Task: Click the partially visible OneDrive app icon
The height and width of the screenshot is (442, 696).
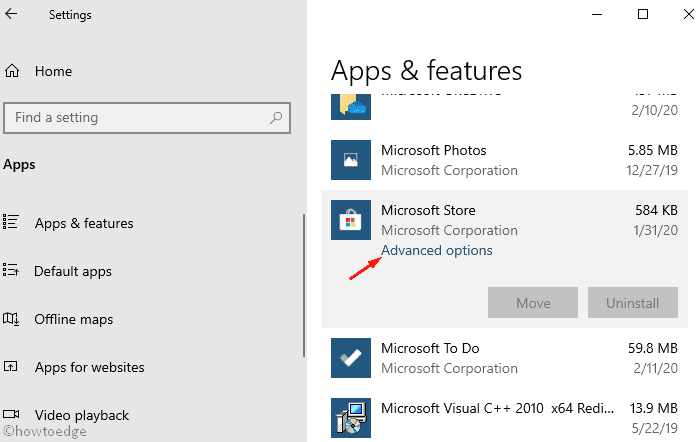Action: pyautogui.click(x=351, y=107)
